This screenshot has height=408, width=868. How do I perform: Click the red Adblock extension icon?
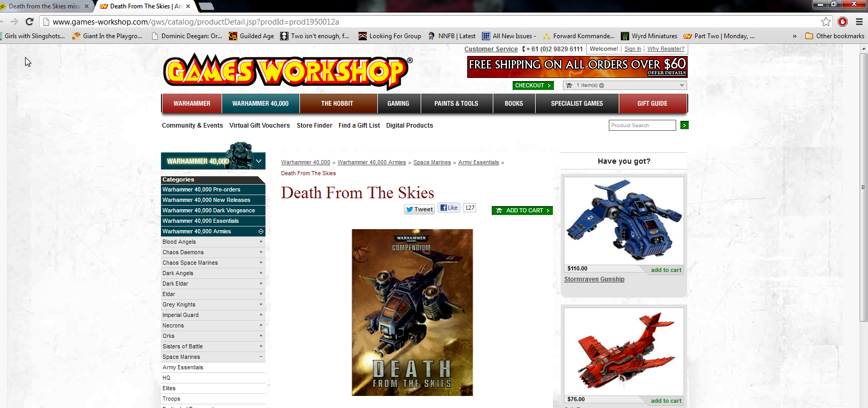(842, 21)
